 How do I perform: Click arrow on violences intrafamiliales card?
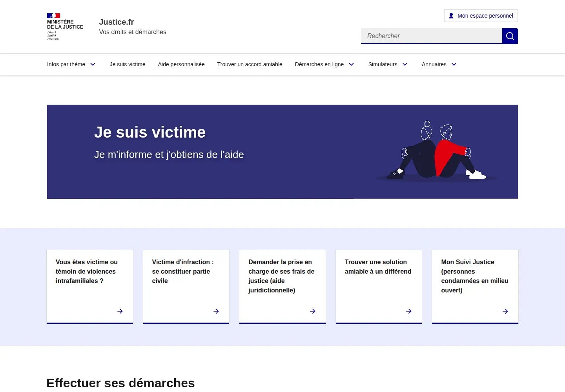coord(120,311)
